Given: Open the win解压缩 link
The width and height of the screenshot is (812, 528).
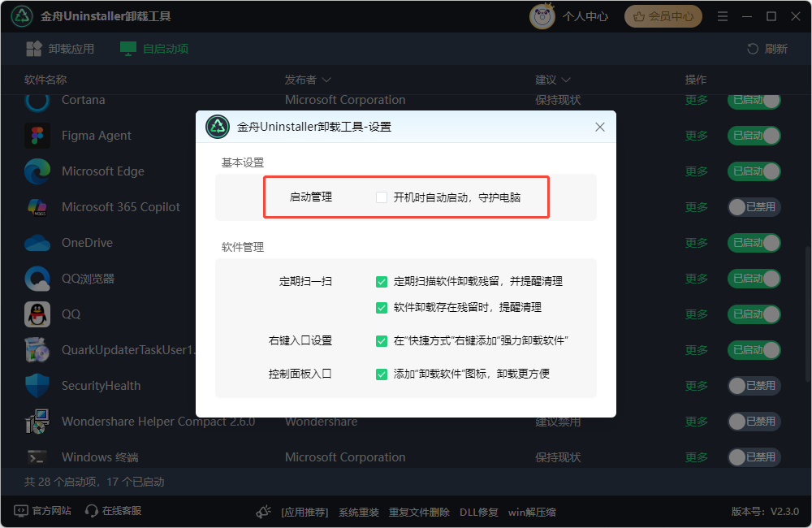Looking at the screenshot, I should pos(532,513).
